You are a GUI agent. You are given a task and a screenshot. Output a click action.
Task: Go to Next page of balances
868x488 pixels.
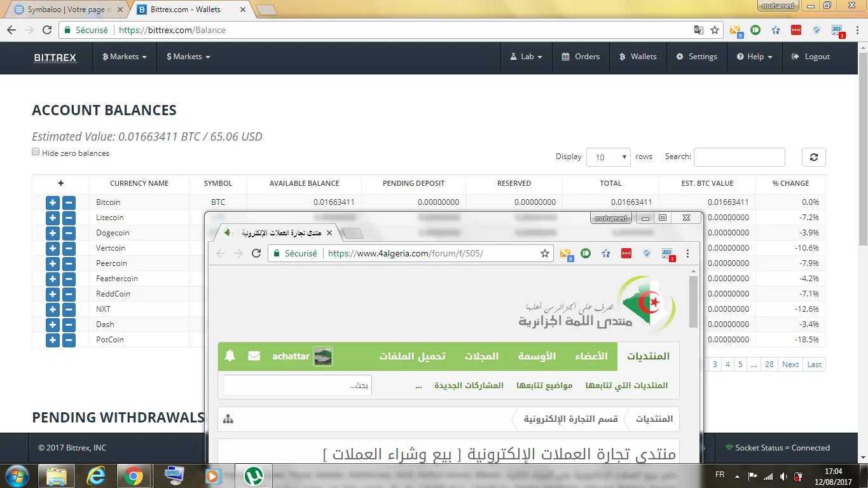pos(790,365)
